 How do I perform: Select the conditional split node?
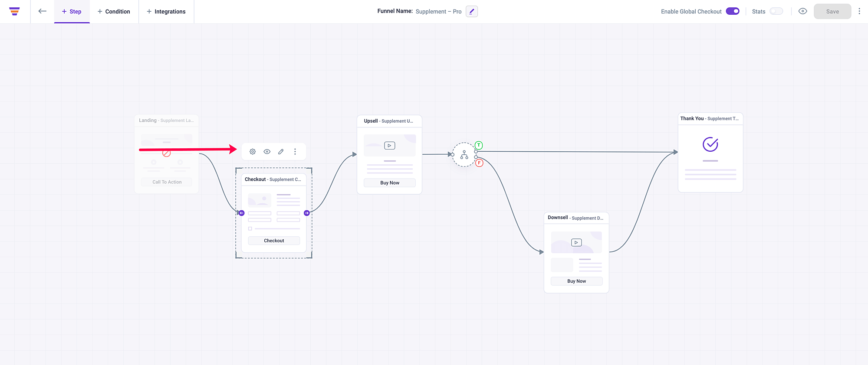pyautogui.click(x=464, y=155)
